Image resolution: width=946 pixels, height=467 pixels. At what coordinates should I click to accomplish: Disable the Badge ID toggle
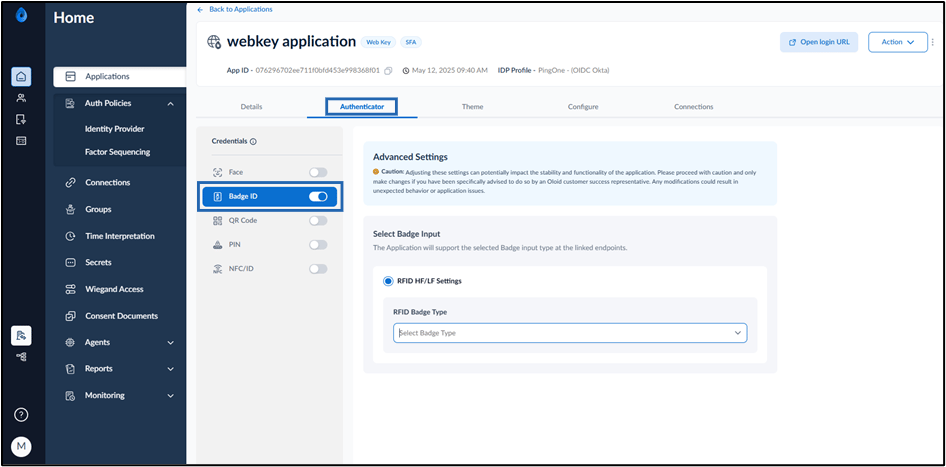pyautogui.click(x=318, y=197)
